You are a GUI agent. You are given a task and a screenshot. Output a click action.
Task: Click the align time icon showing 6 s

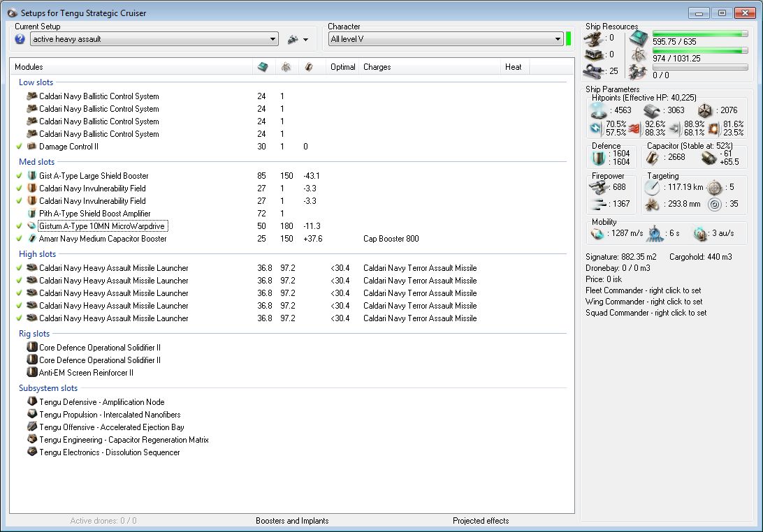click(655, 234)
